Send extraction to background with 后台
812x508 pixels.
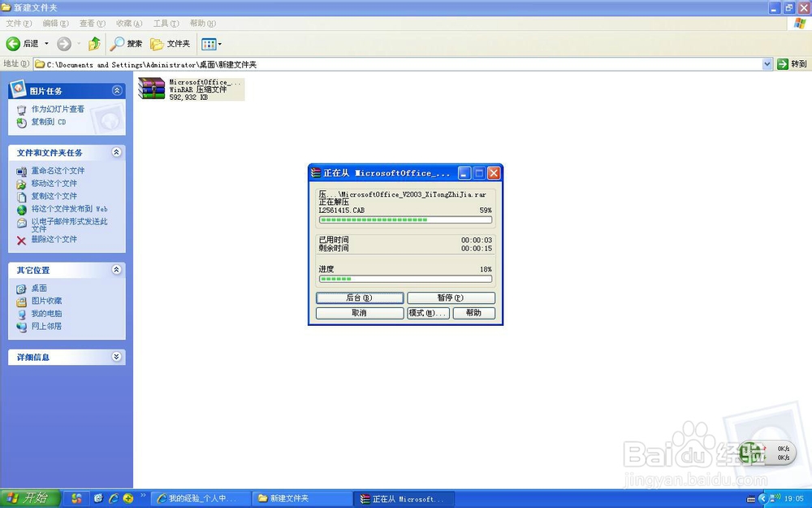359,297
